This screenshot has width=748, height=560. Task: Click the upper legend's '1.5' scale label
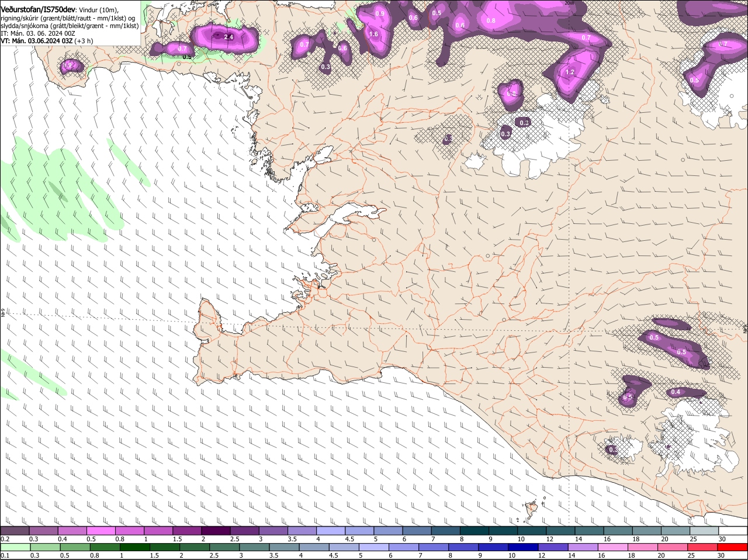pos(177,539)
